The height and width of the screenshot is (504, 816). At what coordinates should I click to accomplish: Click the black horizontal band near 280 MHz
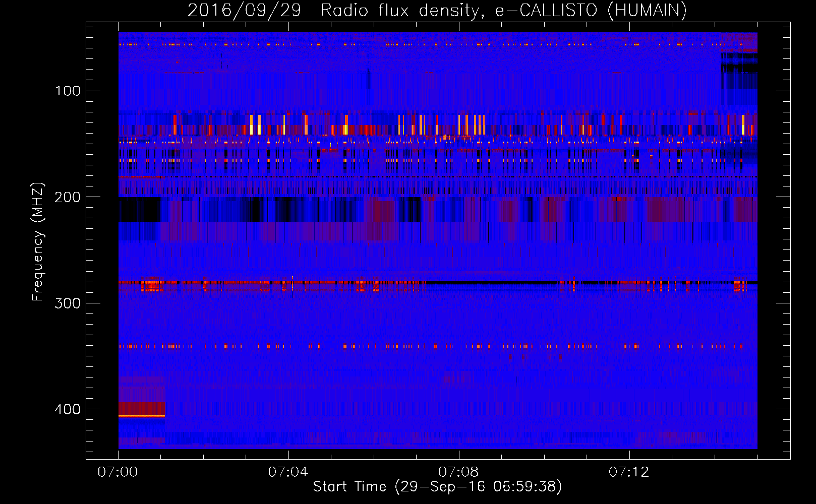click(490, 283)
